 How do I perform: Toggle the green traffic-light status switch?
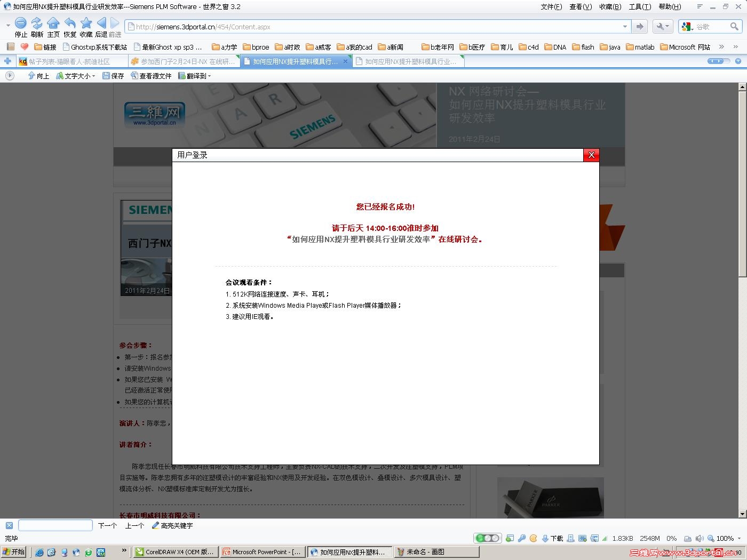pos(487,538)
